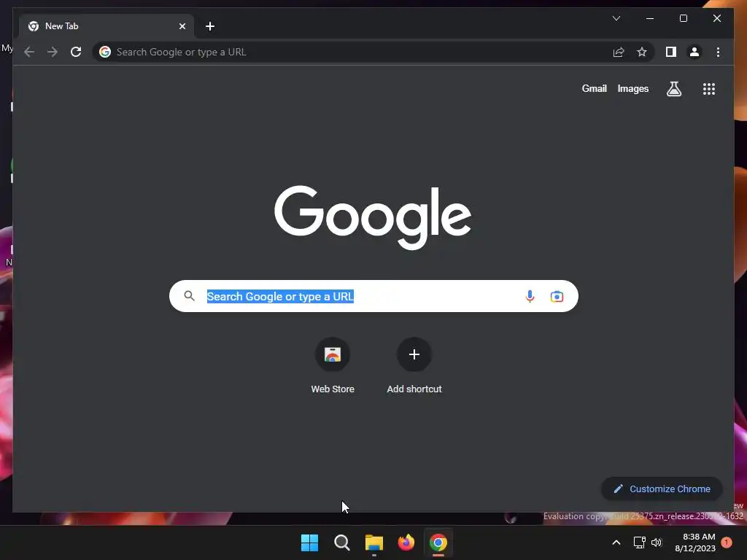Close the New Tab tab
The image size is (747, 560).
pyautogui.click(x=182, y=26)
